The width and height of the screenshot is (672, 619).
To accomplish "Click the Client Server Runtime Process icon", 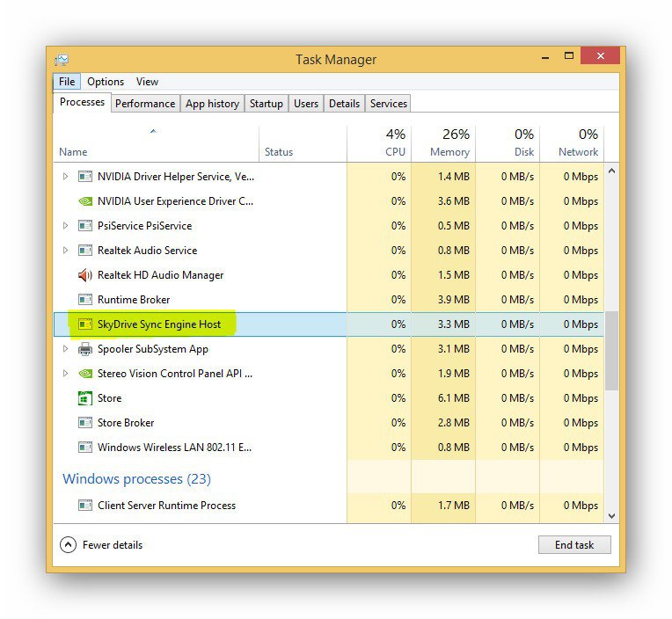I will [x=85, y=506].
